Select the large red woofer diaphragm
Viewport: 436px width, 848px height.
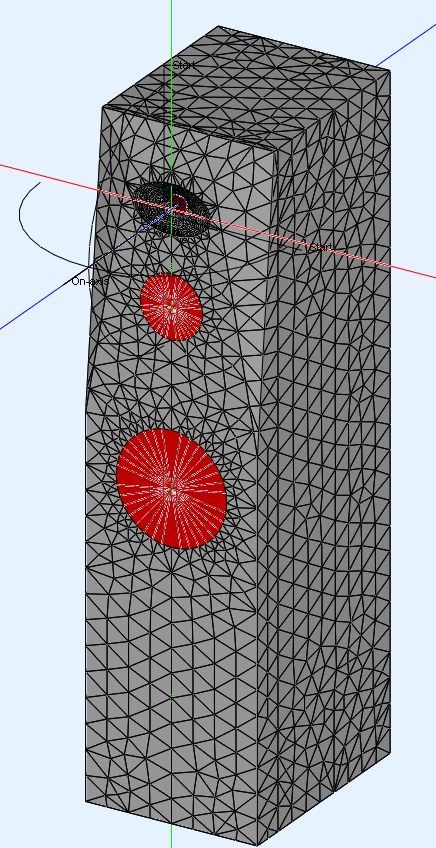point(171,489)
